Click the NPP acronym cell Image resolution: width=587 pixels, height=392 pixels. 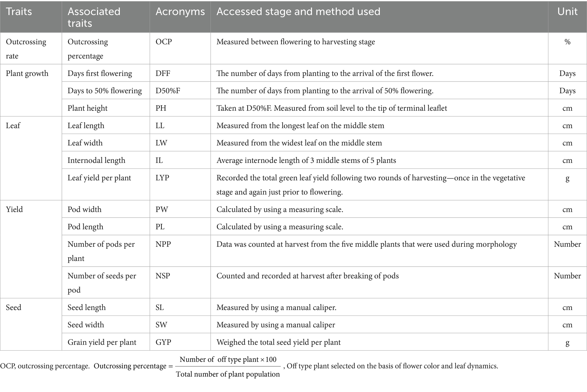click(x=163, y=244)
